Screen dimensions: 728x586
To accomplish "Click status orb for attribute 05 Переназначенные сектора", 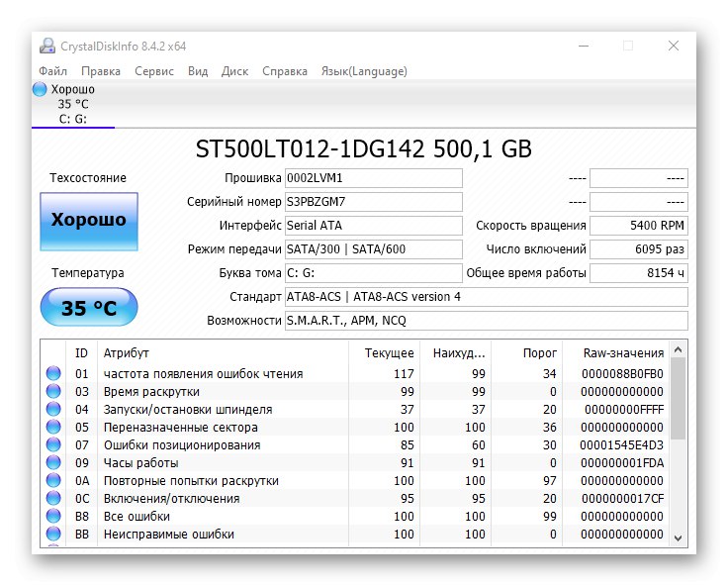I will point(53,428).
